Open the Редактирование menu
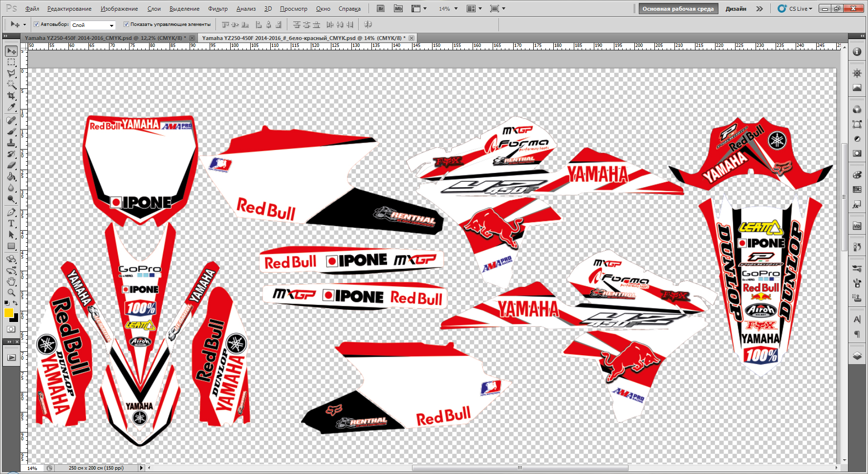The width and height of the screenshot is (868, 474). coord(69,9)
